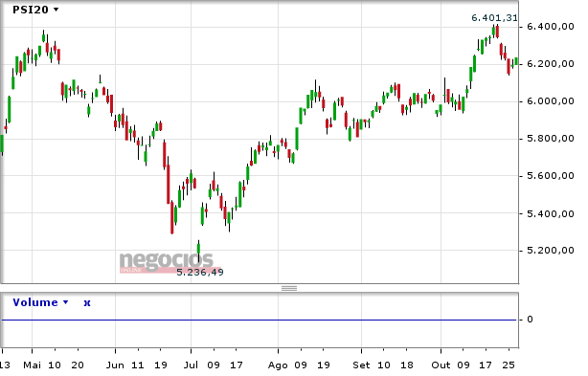
Task: Click the 6.400,00 price axis label
Action: 550,27
